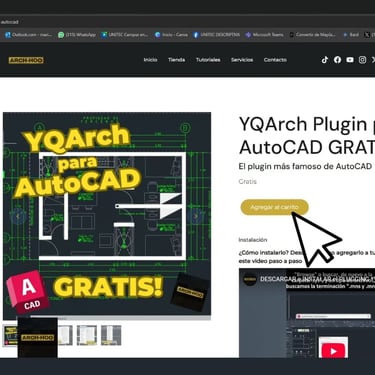Open the WhatsApp bookmark
Screen dimensions: 375x375
[77, 35]
